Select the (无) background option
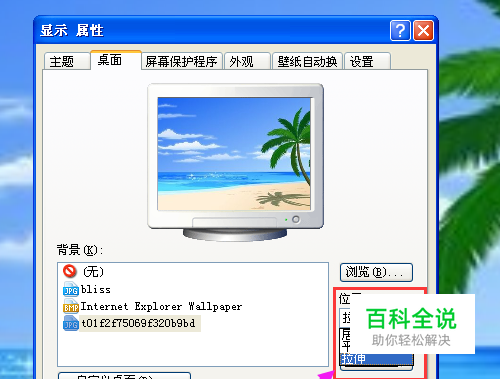 tap(94, 272)
